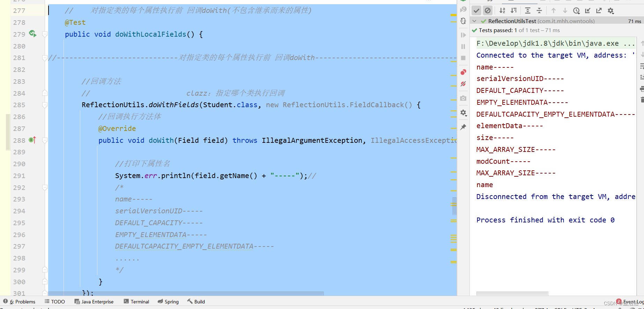
Task: Go to next failed test arrow
Action: pyautogui.click(x=565, y=10)
